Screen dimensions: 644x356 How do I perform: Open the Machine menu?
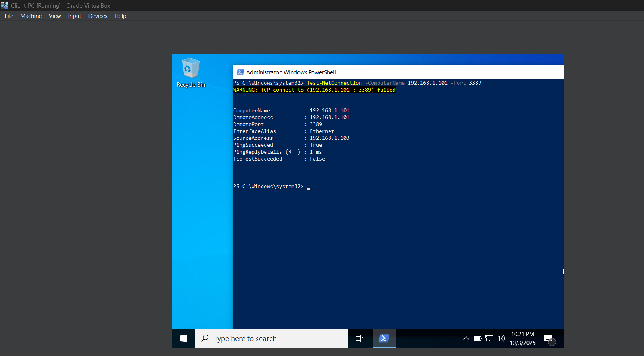(31, 16)
